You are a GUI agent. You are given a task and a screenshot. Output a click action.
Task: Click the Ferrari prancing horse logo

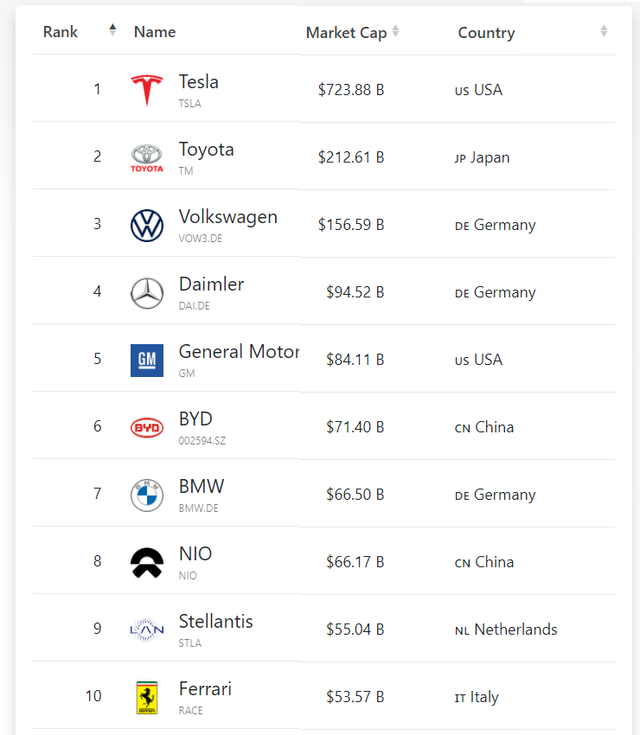tap(147, 698)
